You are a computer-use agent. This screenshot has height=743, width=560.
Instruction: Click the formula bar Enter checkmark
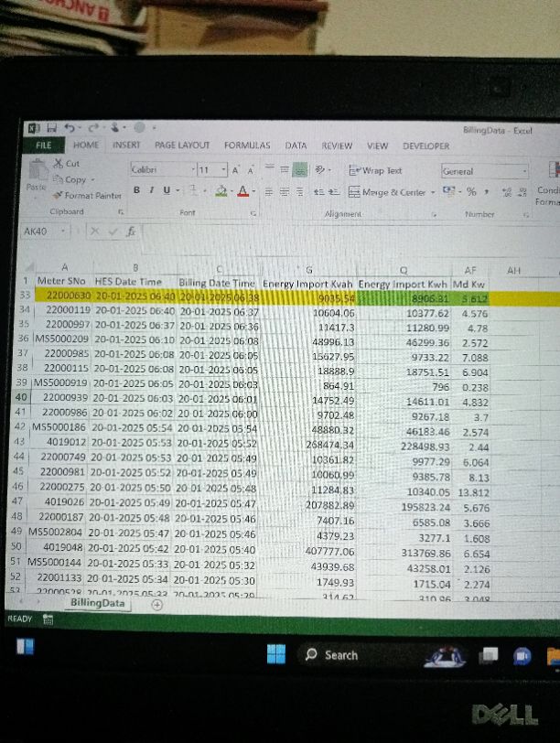pyautogui.click(x=113, y=232)
